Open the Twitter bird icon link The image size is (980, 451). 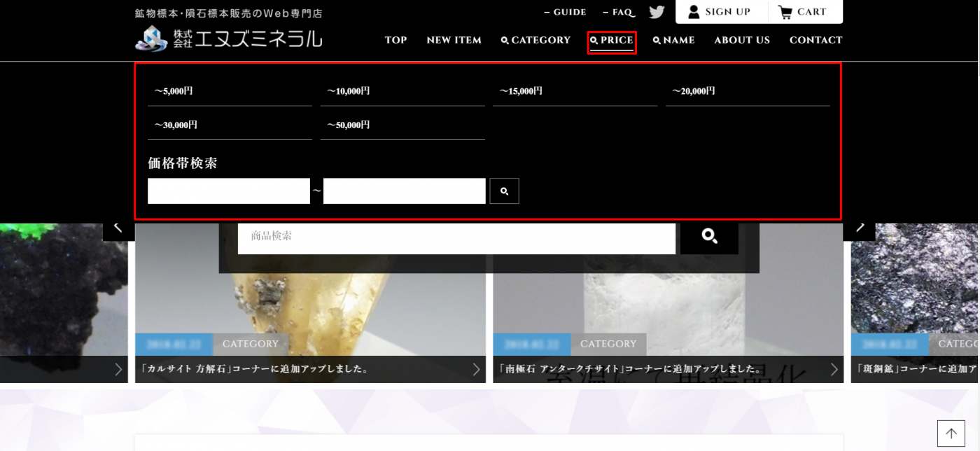(657, 12)
